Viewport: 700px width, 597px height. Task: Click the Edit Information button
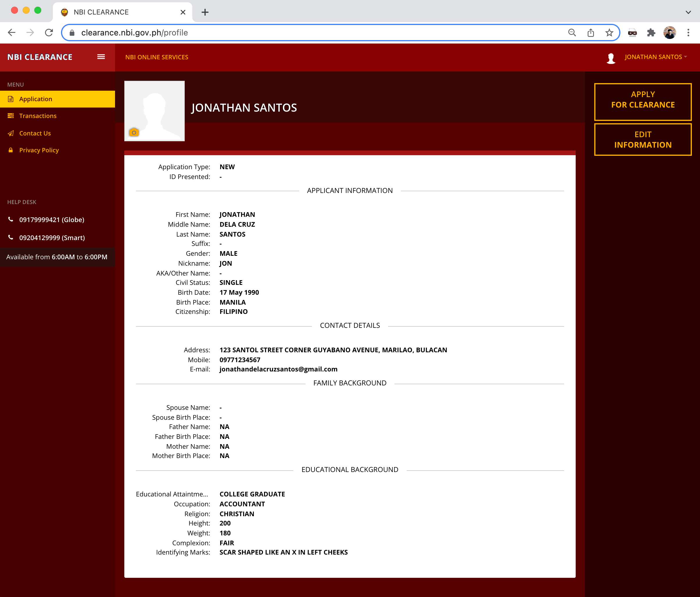[x=642, y=140]
